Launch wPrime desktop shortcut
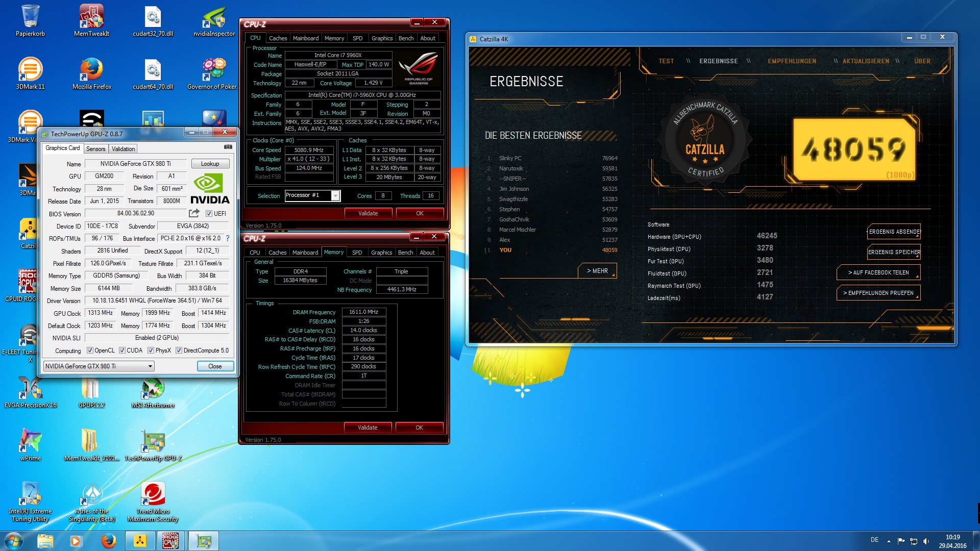This screenshot has height=551, width=980. point(31,445)
